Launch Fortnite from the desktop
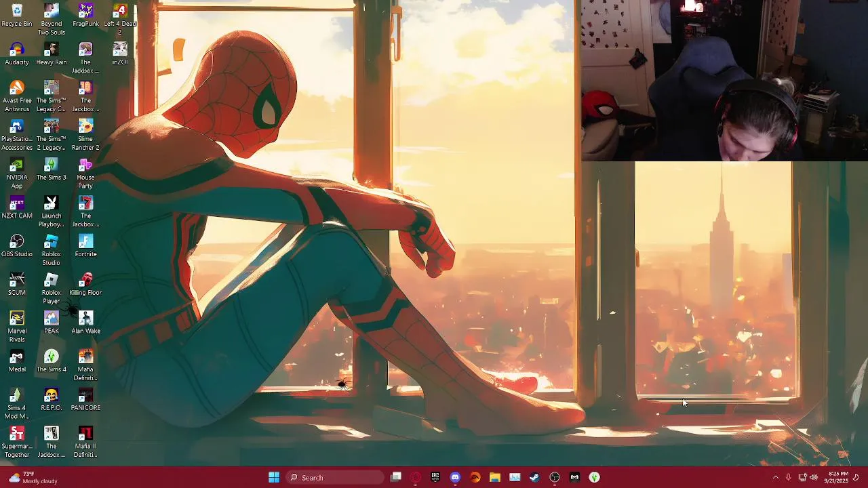Screen dimensions: 868x488 pyautogui.click(x=85, y=246)
